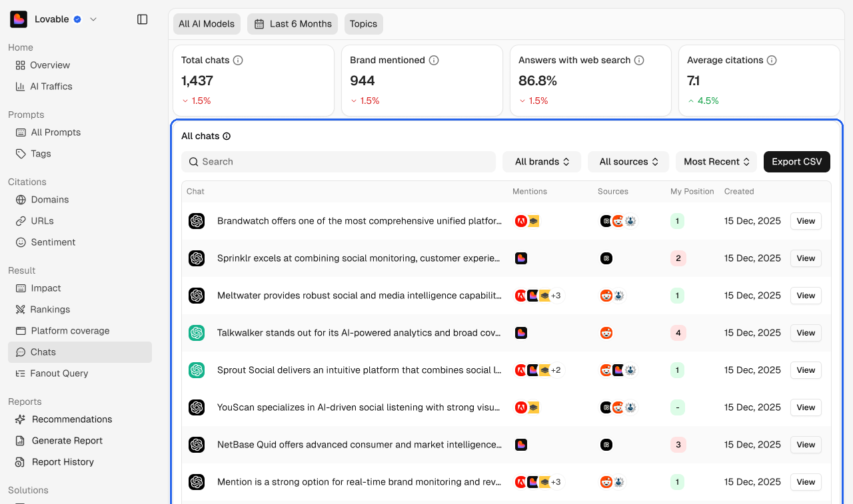The height and width of the screenshot is (504, 853).
Task: Open All sources dropdown
Action: click(628, 162)
